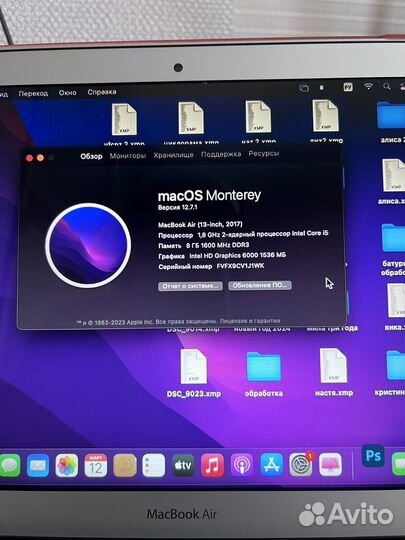Viewport: 405px width, 540px height.
Task: Open CleanMyMac pink monitor Dock icon
Action: tap(330, 465)
